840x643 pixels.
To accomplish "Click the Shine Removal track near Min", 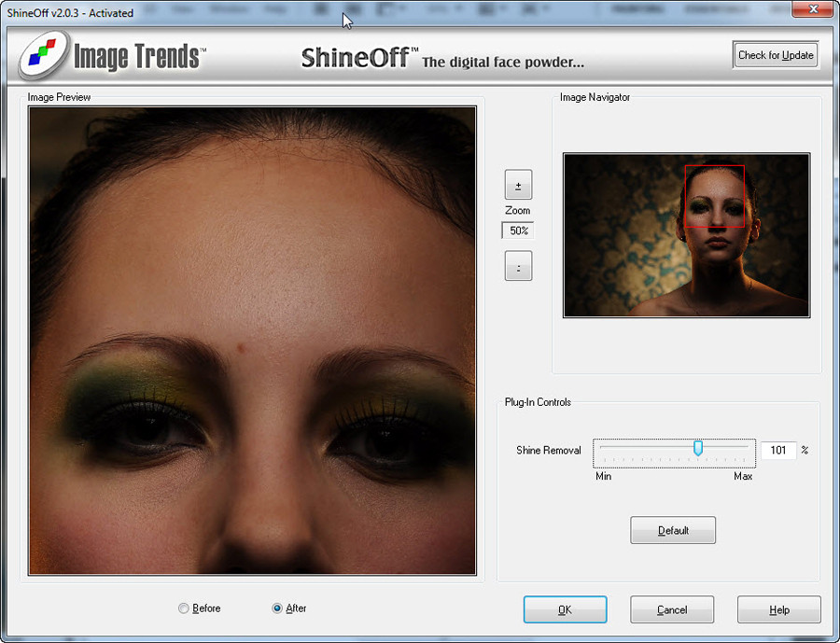I will point(607,449).
